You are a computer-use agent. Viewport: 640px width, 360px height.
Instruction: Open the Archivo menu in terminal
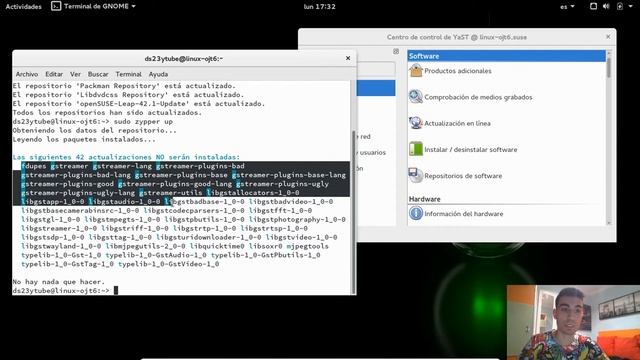[x=27, y=74]
